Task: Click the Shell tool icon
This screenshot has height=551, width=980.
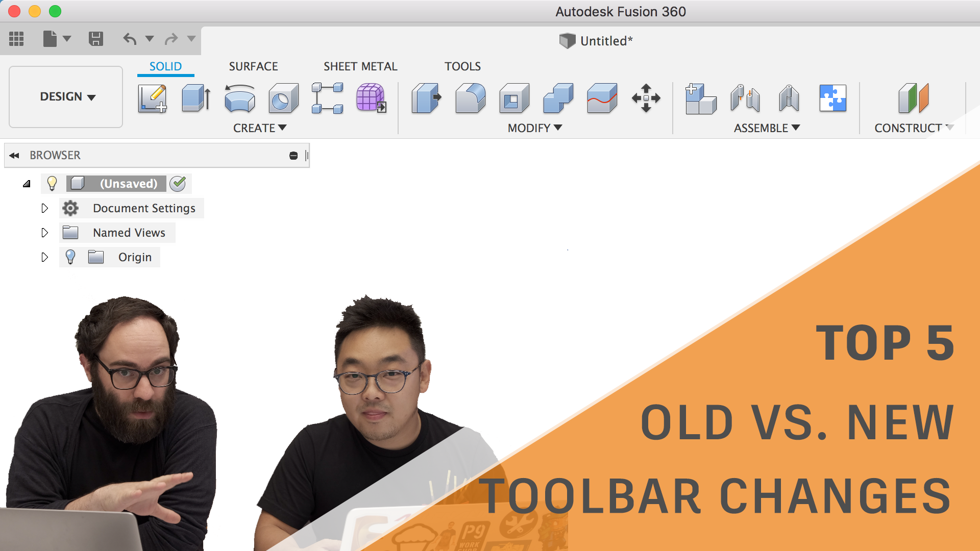Action: tap(514, 98)
